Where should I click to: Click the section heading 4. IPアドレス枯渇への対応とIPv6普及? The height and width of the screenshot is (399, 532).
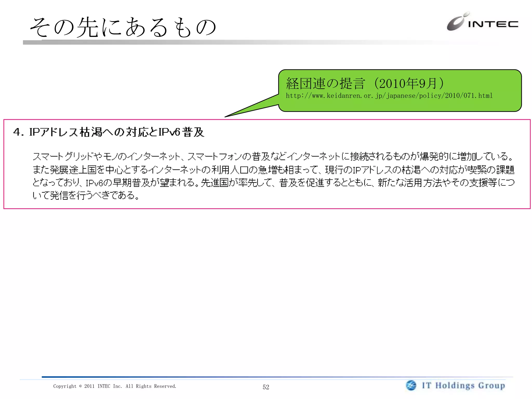click(x=109, y=132)
